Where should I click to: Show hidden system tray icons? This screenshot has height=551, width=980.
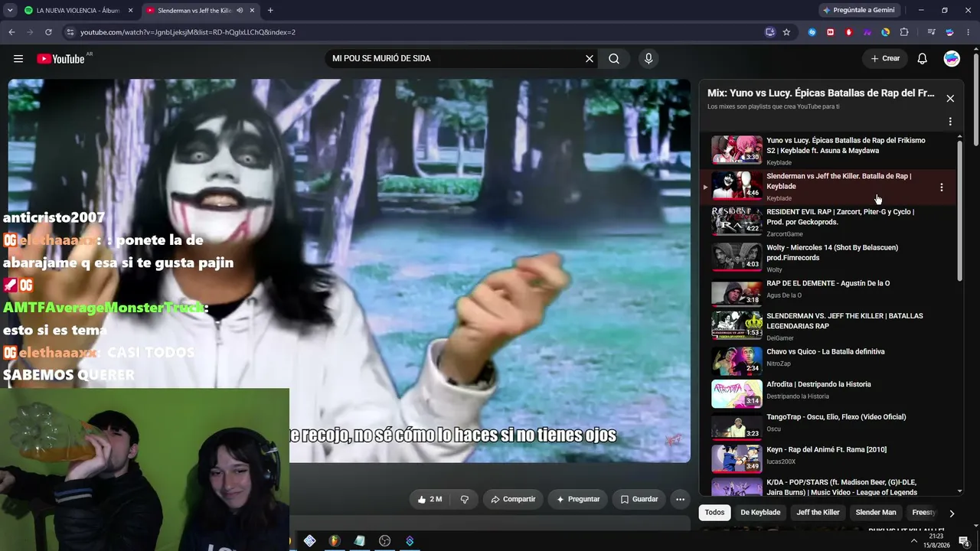pyautogui.click(x=913, y=541)
